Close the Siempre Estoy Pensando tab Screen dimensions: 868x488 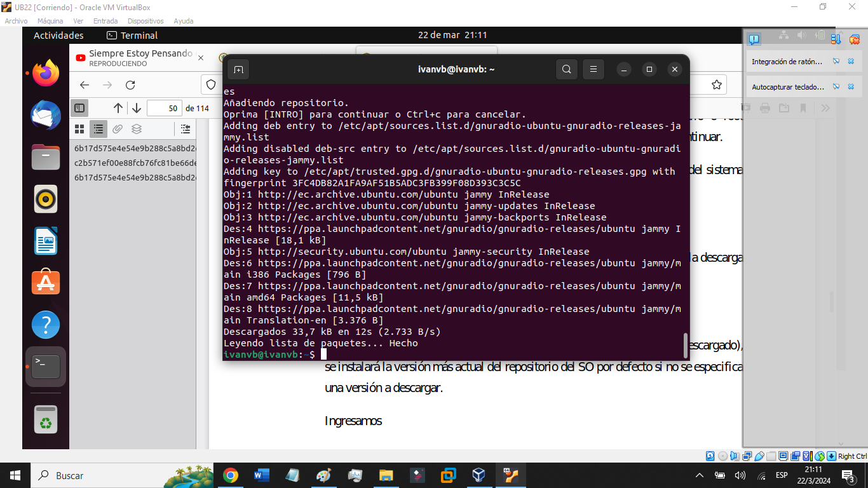coord(201,58)
